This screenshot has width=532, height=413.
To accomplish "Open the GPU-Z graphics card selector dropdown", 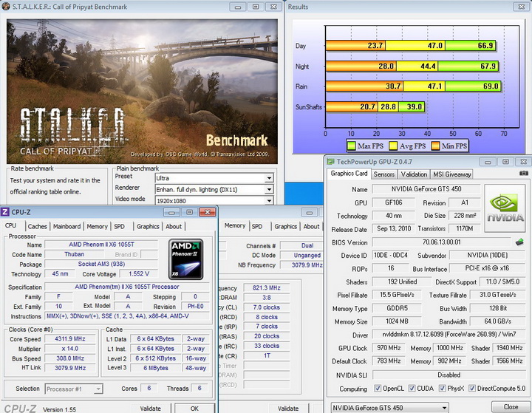I will tap(444, 408).
